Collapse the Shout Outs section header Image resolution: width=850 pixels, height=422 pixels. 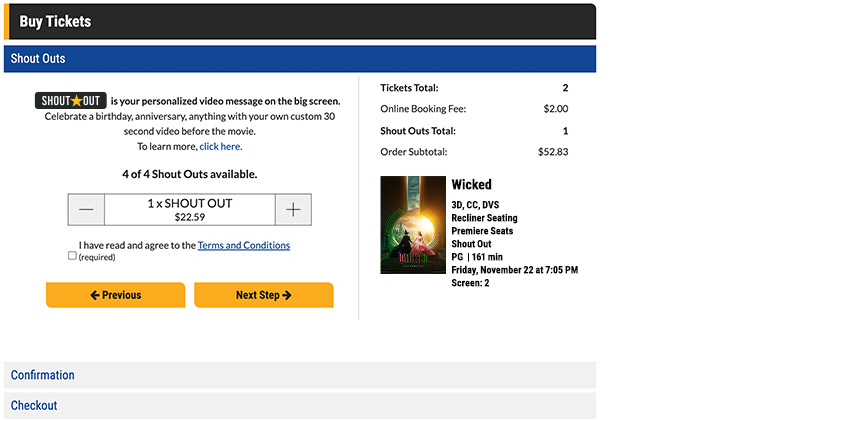300,59
